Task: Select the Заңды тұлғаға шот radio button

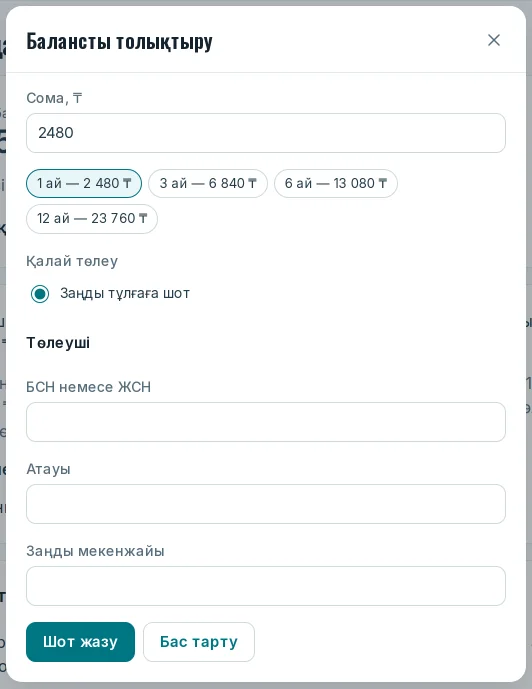Action: click(40, 294)
